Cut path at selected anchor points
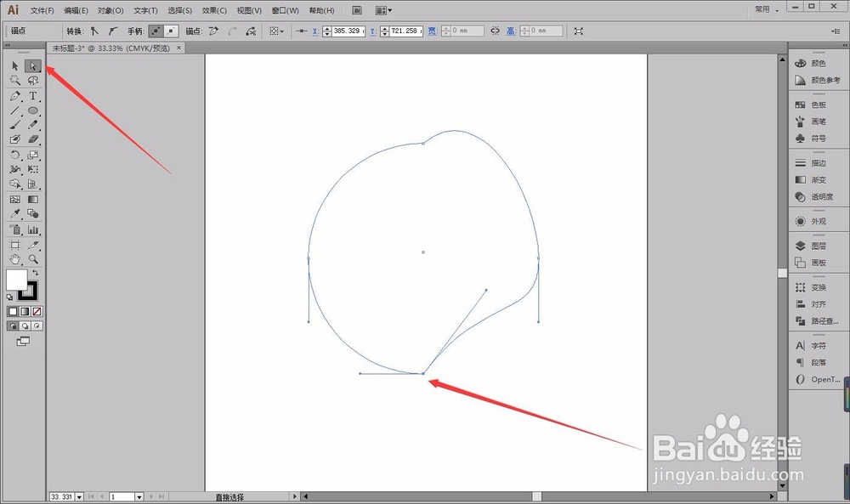The width and height of the screenshot is (850, 504). pos(251,31)
